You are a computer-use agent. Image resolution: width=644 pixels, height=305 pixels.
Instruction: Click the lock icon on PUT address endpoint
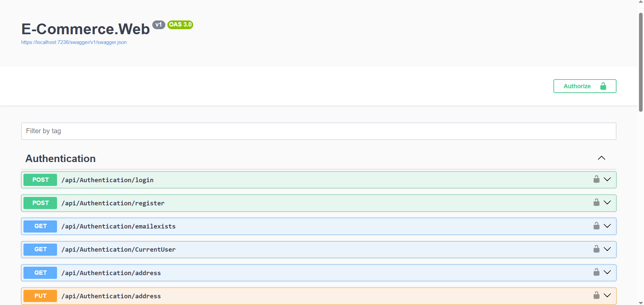[596, 295]
